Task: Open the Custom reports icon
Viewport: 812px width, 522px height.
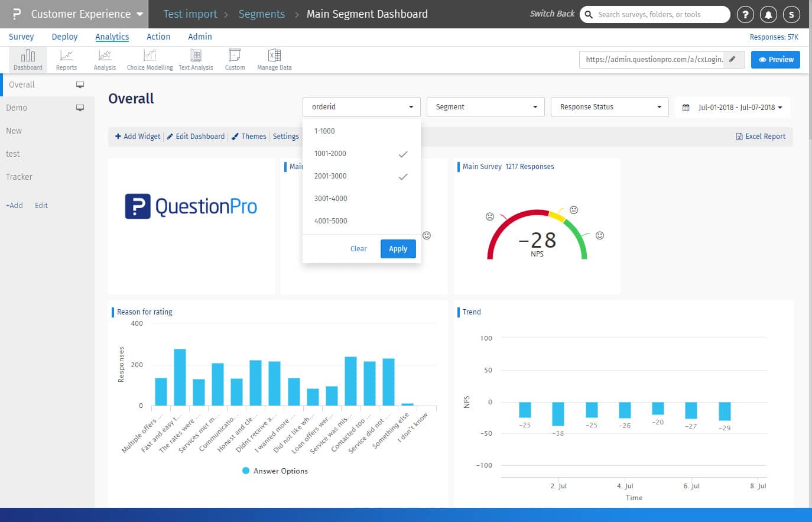Action: point(235,60)
